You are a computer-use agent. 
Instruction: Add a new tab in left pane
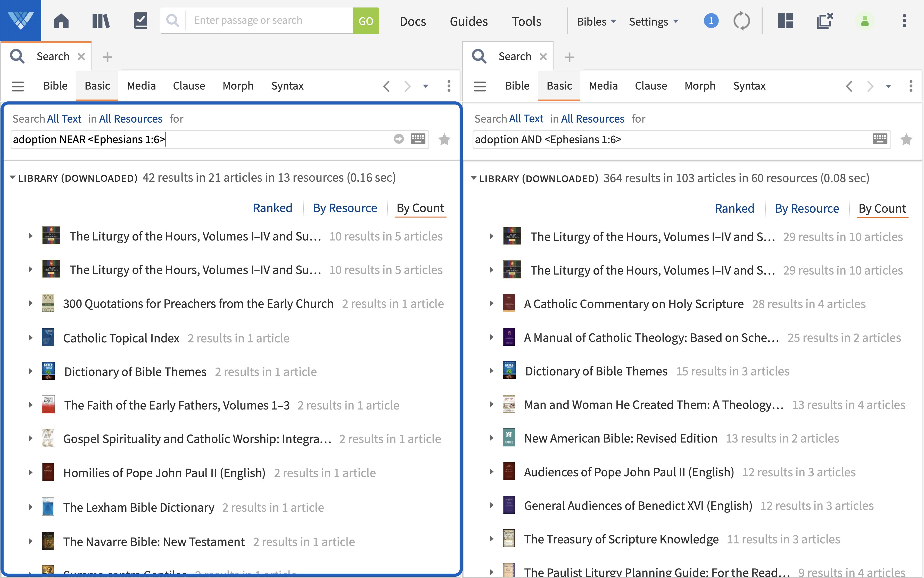click(x=107, y=57)
